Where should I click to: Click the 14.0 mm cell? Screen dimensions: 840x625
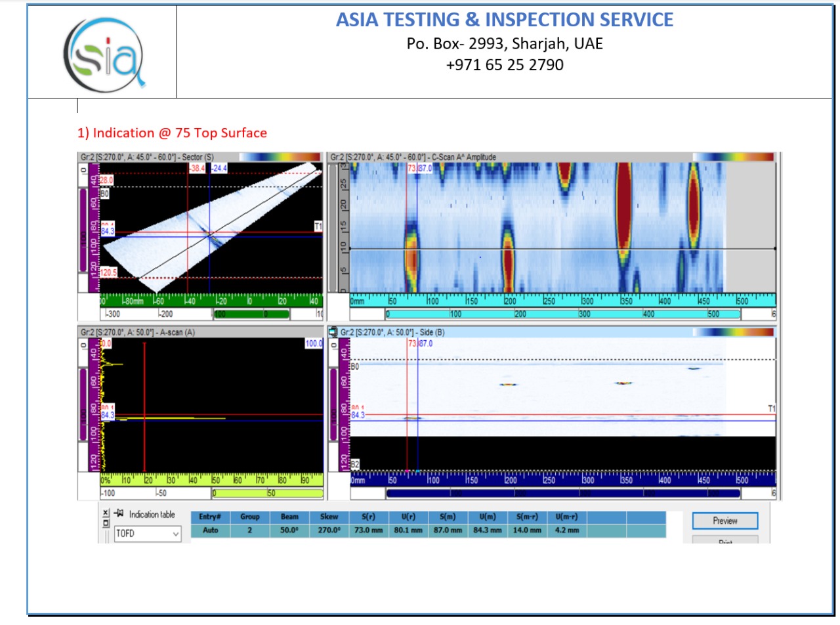528,530
